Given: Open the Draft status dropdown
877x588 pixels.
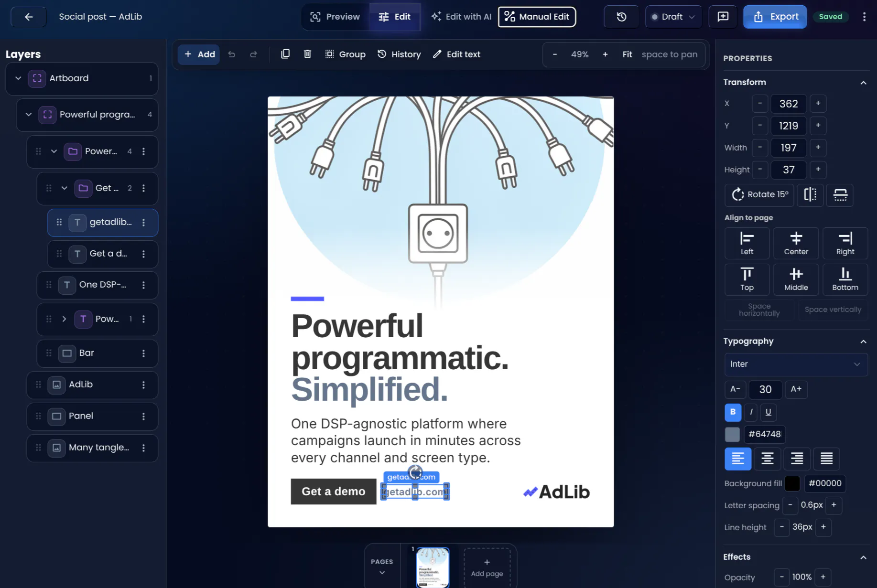Looking at the screenshot, I should tap(673, 17).
